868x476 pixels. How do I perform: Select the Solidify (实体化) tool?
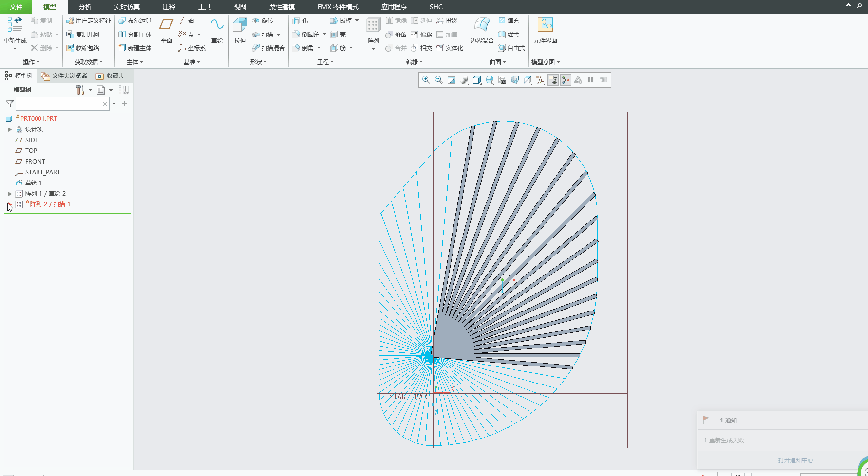point(450,48)
